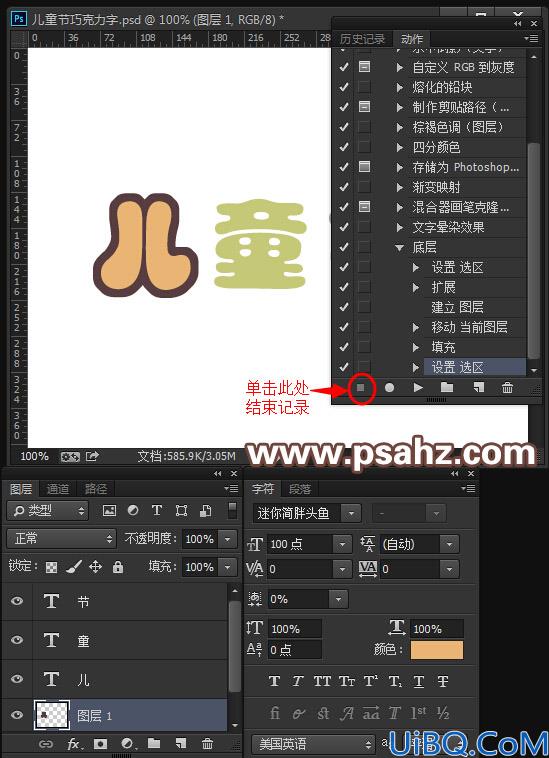The image size is (549, 758).
Task: Expand the 文字晕染效果 action
Action: 400,227
